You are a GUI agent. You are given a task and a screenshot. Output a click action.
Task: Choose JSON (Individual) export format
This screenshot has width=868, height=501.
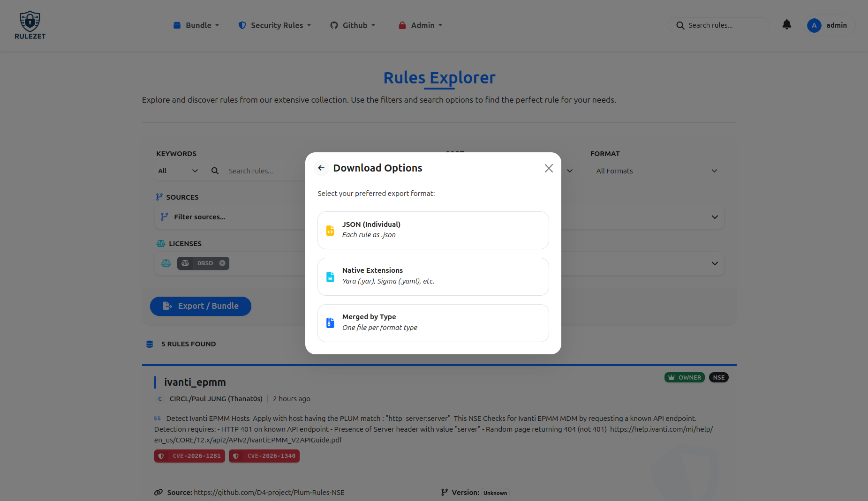pos(433,230)
